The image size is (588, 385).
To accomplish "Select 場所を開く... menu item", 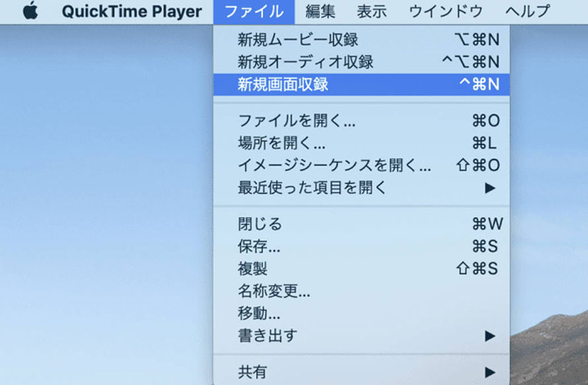I will point(361,143).
